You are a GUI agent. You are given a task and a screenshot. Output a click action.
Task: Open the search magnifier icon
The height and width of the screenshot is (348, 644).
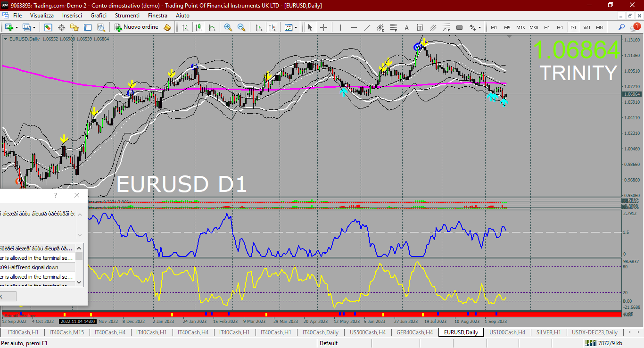[x=621, y=27]
